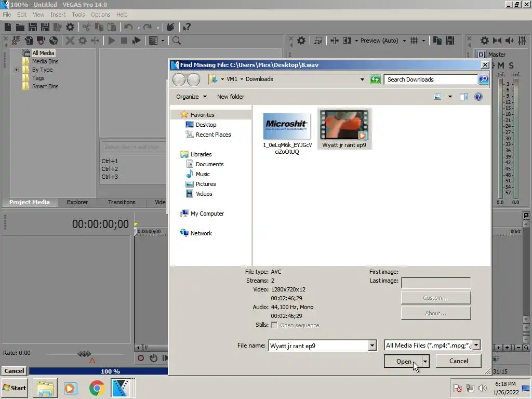Click the Chrome taskbar icon

(x=97, y=388)
